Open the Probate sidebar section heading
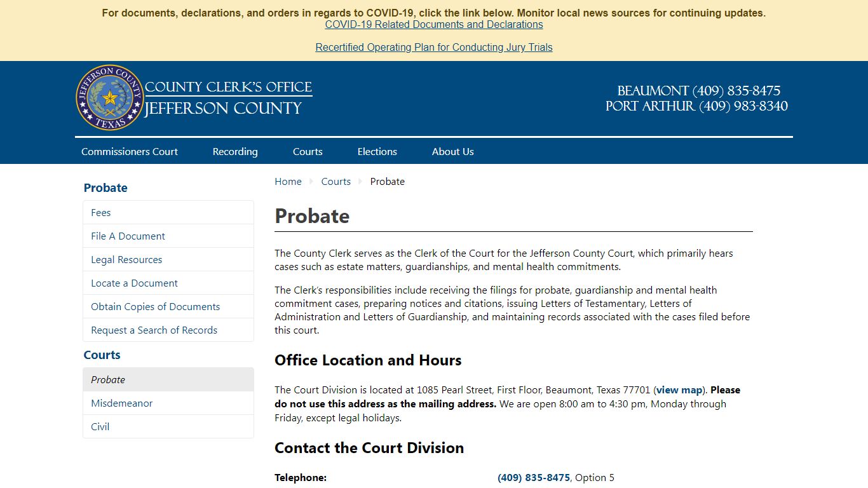 [105, 187]
